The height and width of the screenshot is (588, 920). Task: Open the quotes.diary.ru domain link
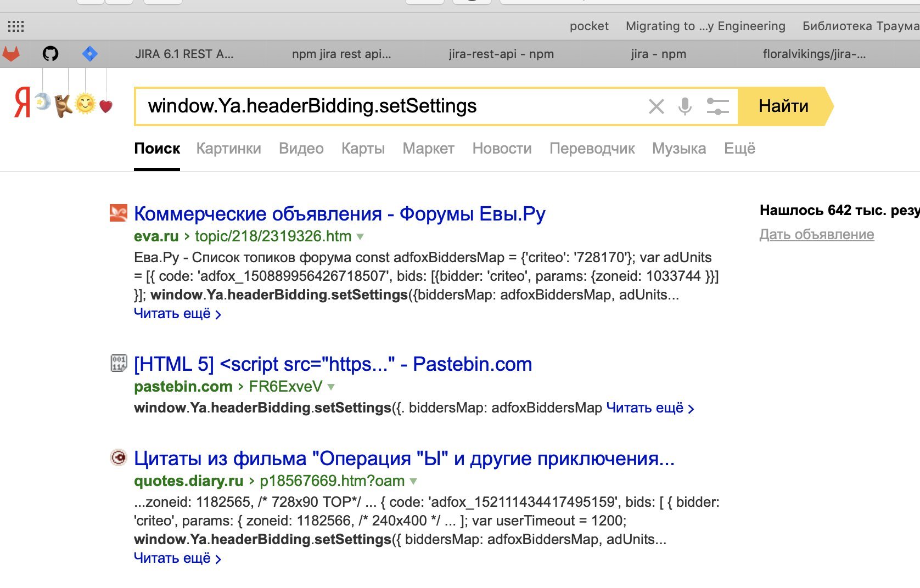(189, 481)
